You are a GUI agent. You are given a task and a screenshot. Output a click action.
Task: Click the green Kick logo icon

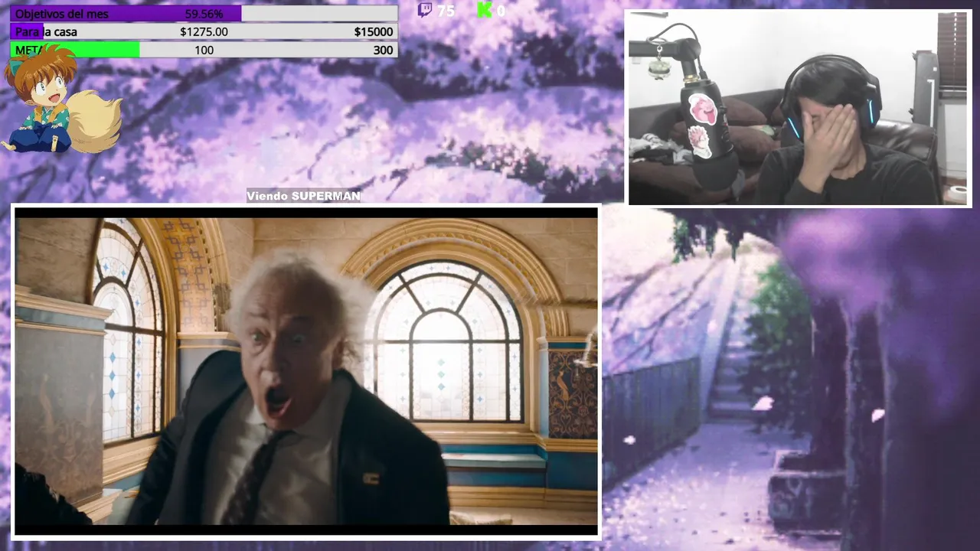click(x=484, y=10)
